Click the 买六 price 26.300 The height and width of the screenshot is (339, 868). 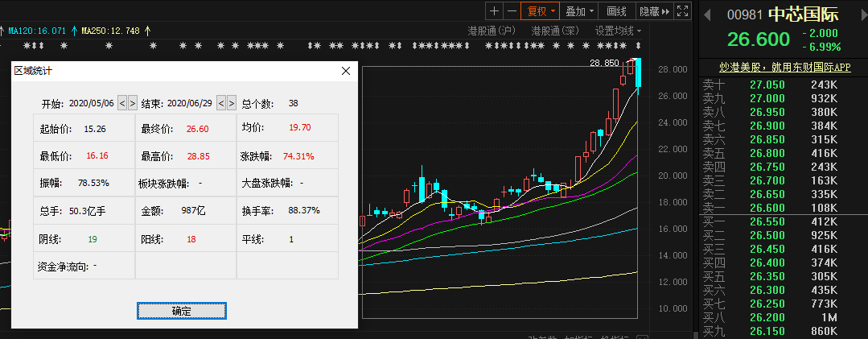click(x=767, y=290)
